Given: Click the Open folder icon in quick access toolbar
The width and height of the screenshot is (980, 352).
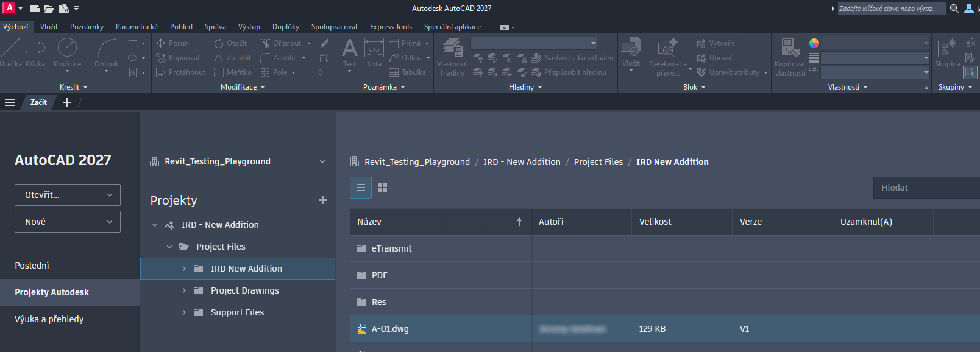Looking at the screenshot, I should coord(49,9).
